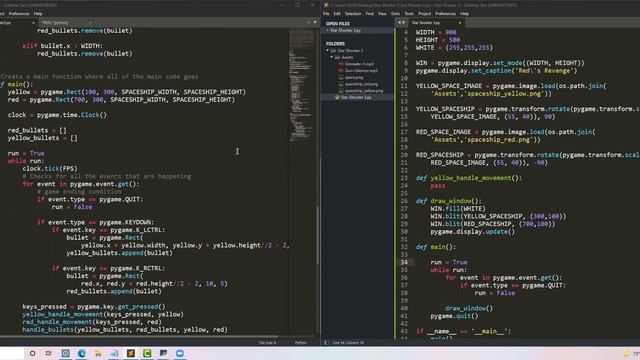This screenshot has height=360, width=640.
Task: Toggle sidebar panel icon in right status bar
Action: (x=327, y=343)
